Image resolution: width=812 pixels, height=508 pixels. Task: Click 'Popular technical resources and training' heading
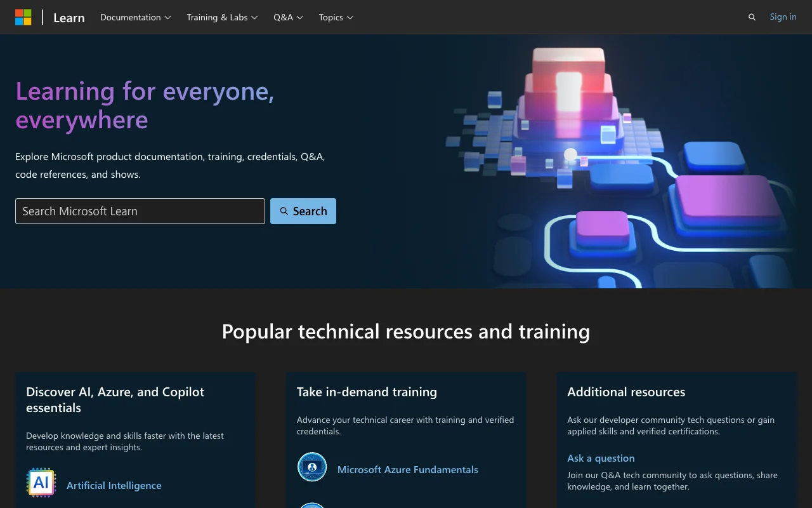(x=406, y=331)
